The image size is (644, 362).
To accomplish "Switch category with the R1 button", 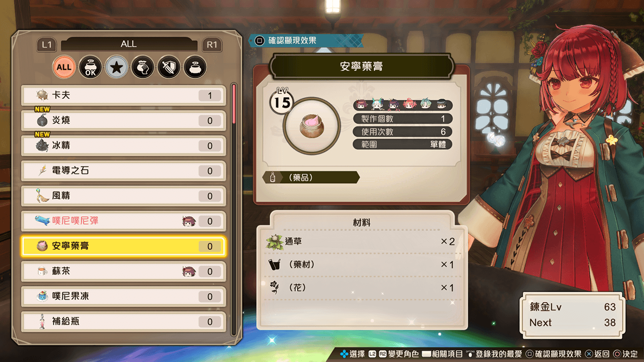I will click(x=212, y=45).
